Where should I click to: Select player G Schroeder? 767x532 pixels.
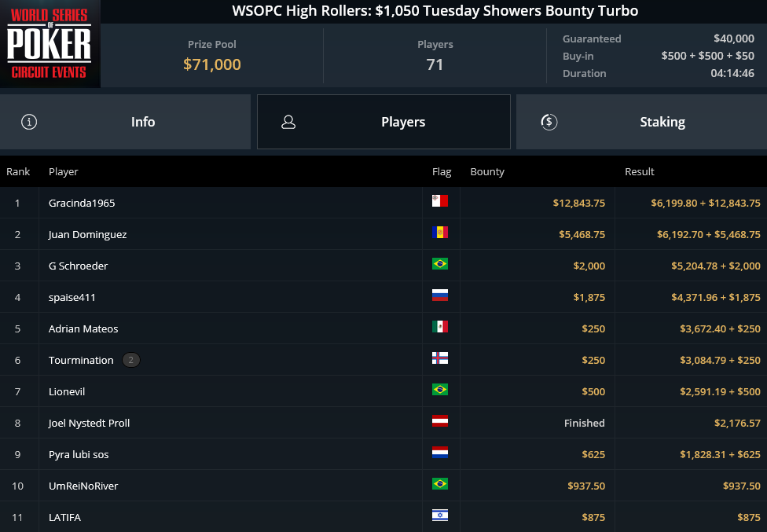tap(78, 266)
